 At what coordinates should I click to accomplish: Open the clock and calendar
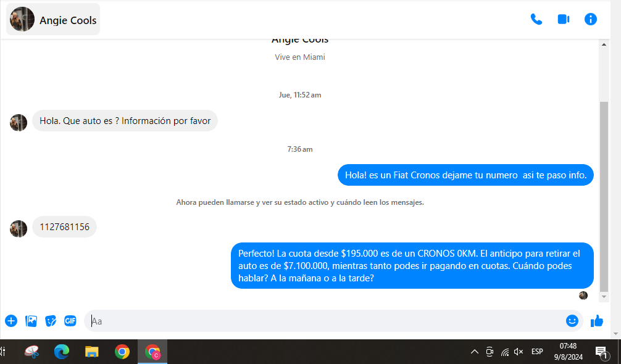568,351
